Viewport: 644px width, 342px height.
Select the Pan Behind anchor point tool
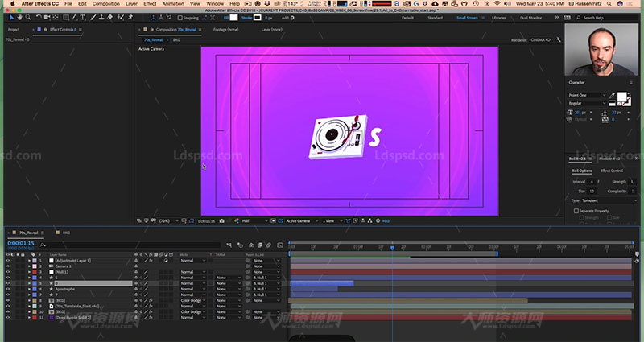[x=55, y=17]
